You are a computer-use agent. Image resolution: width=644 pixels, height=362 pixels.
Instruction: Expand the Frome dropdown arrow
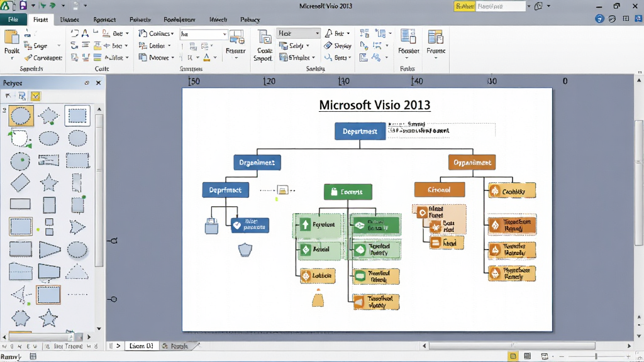pyautogui.click(x=436, y=58)
